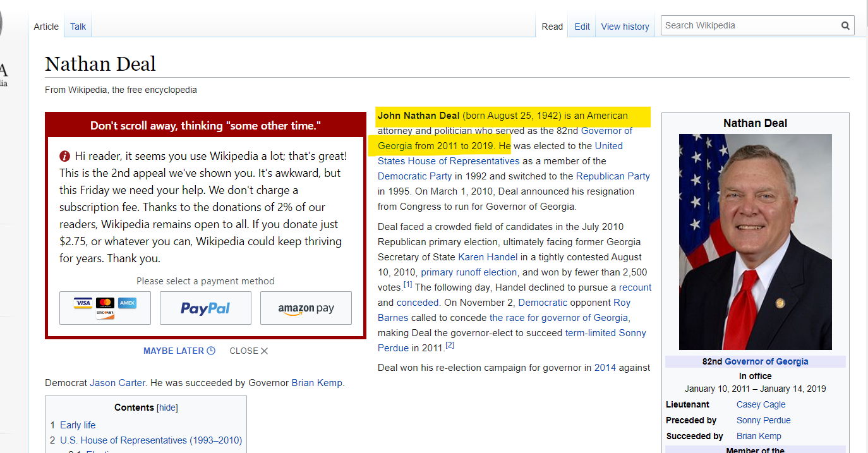This screenshot has width=868, height=453.
Task: Open the Nathan Deal portrait photo
Action: click(x=755, y=241)
